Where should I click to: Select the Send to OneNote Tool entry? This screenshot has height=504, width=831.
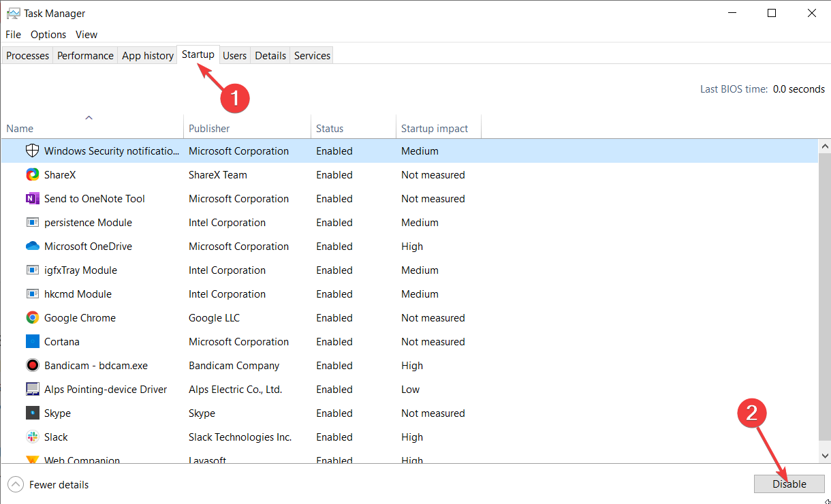(95, 198)
